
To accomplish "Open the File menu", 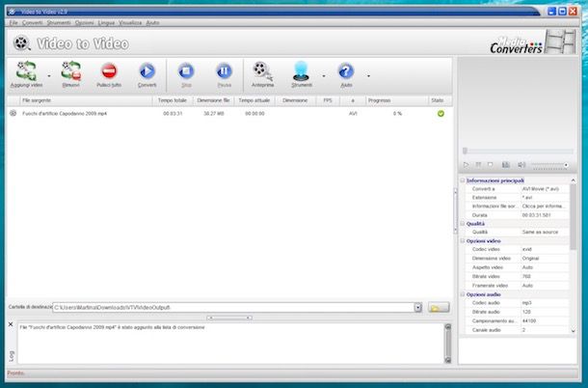I will [x=13, y=23].
